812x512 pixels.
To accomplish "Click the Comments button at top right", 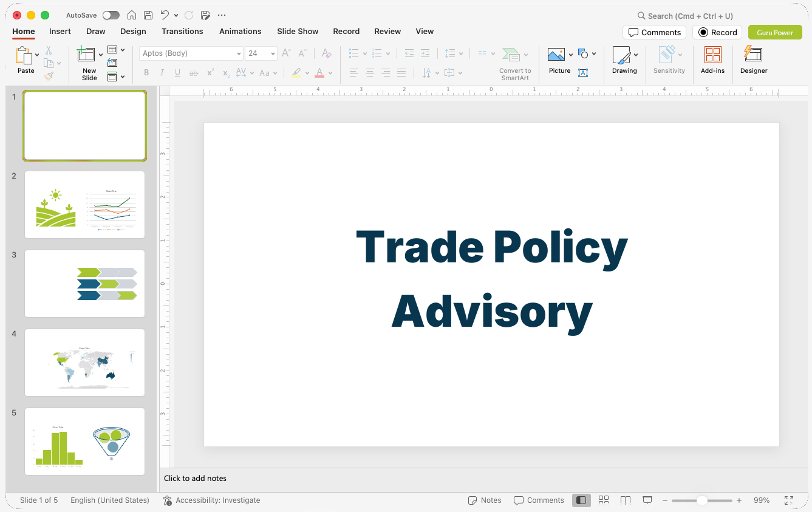I will point(654,32).
